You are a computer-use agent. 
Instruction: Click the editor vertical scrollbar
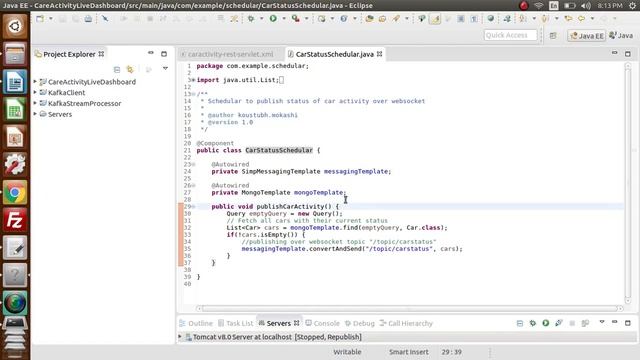(628, 184)
